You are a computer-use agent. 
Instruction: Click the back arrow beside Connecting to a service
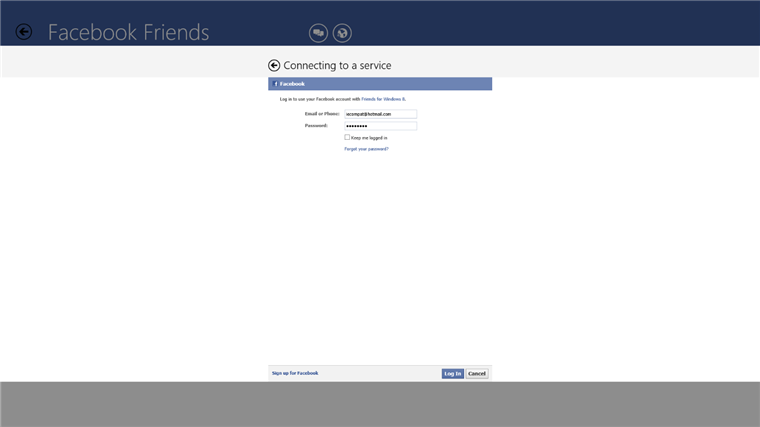[274, 65]
